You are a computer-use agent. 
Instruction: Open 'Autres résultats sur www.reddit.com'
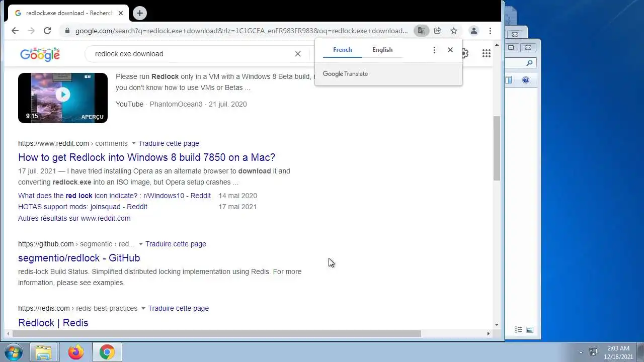point(74,218)
